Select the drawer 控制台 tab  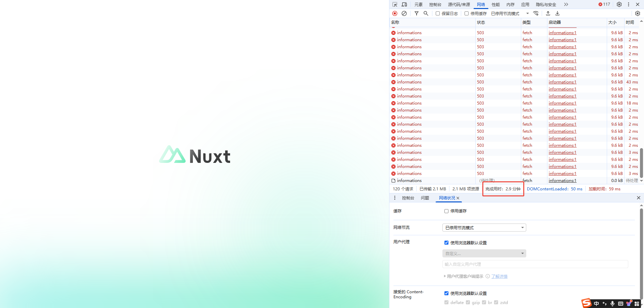pos(408,198)
